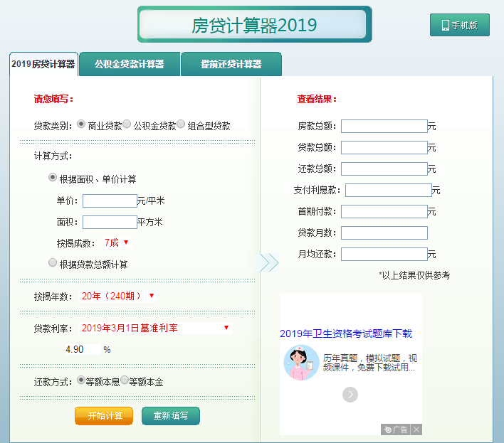Focus the 面积 square meter input field
Image resolution: width=504 pixels, height=443 pixels.
click(110, 222)
